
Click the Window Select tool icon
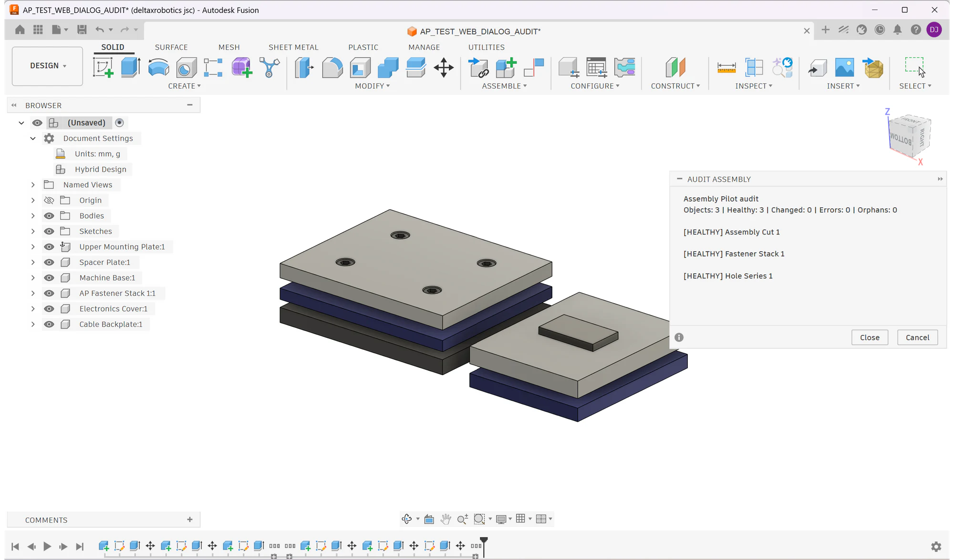tap(914, 67)
